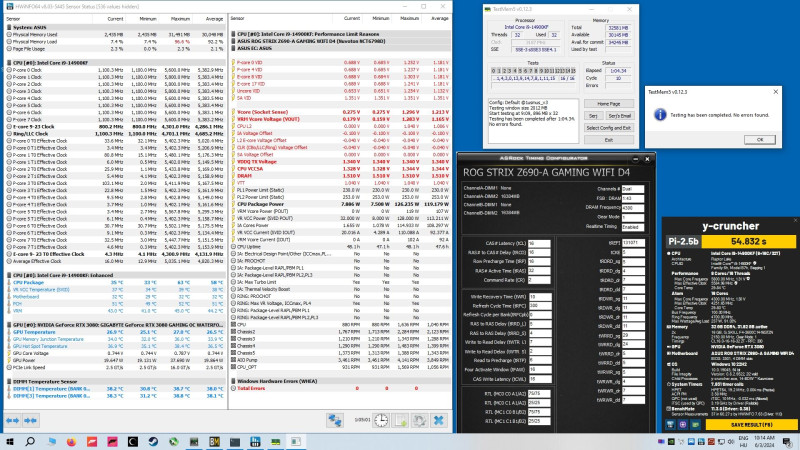Click Maximum column header in right sensor pane
Image resolution: width=800 pixels, height=450 pixels.
[x=409, y=18]
